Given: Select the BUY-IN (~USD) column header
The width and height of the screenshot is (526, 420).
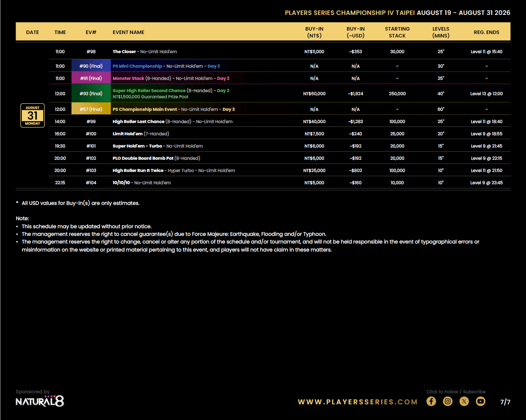Looking at the screenshot, I should coord(356,32).
